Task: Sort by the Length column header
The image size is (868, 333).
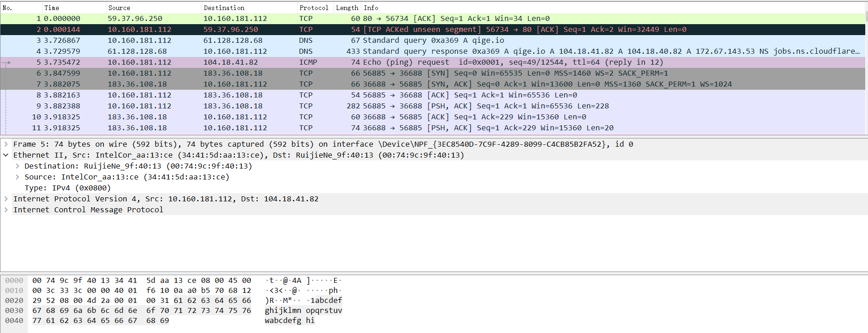Action: [x=347, y=8]
